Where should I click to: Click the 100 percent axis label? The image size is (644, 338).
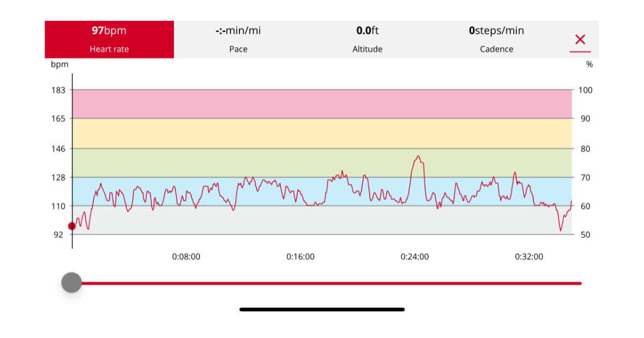[x=586, y=90]
